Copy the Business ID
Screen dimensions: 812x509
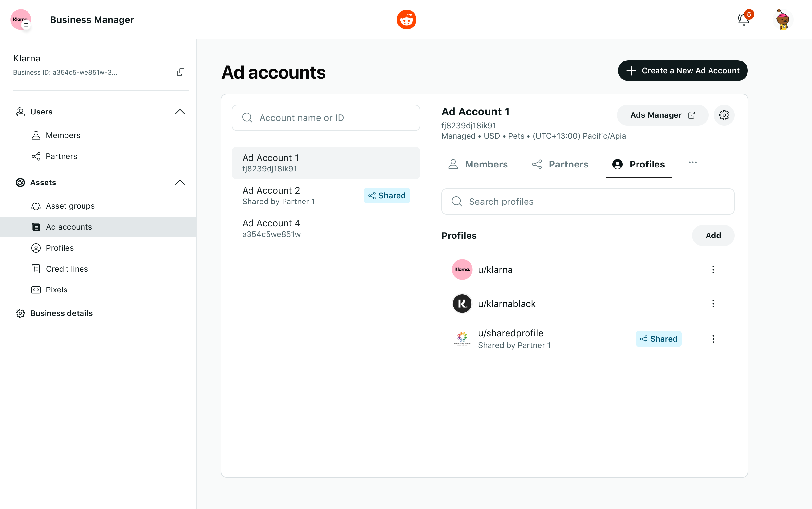point(181,72)
